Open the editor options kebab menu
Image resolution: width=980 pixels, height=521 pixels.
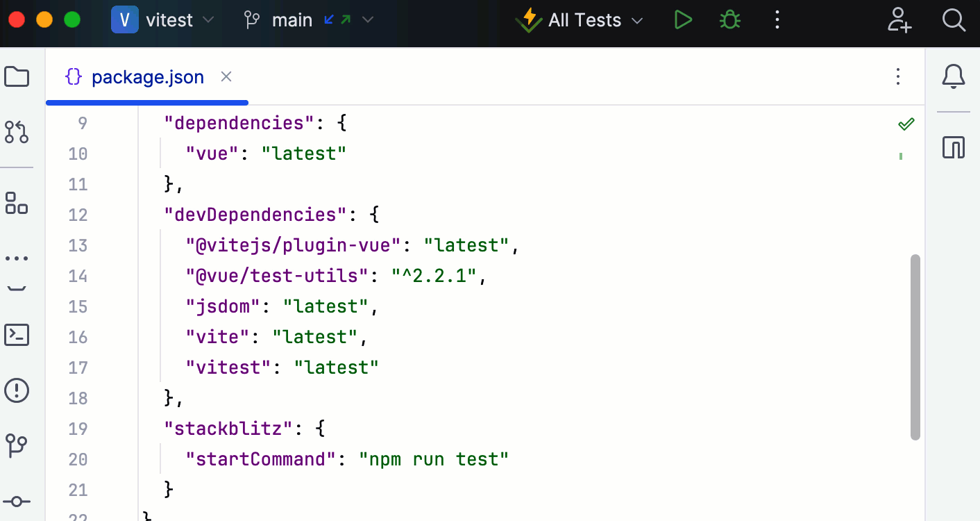pyautogui.click(x=898, y=76)
